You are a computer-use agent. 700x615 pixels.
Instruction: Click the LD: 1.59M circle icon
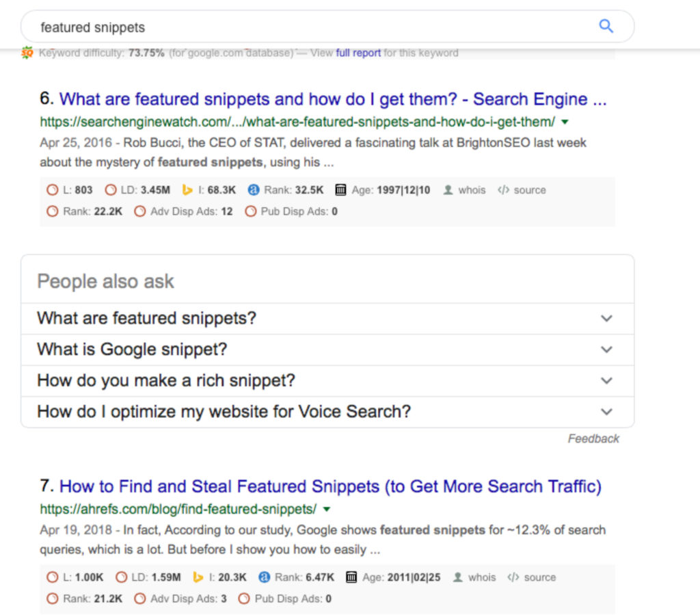pos(121,577)
